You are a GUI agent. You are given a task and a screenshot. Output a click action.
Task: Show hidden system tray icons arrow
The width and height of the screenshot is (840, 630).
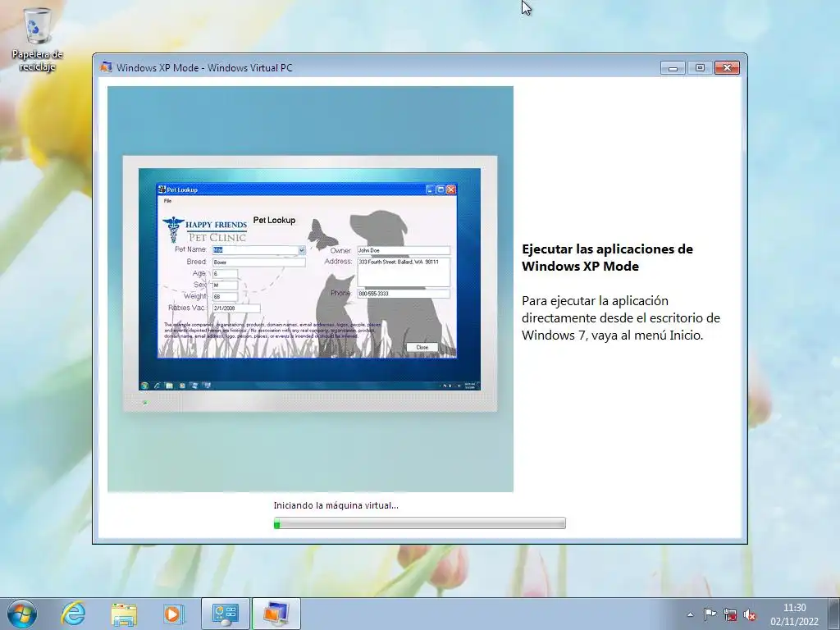pyautogui.click(x=691, y=614)
